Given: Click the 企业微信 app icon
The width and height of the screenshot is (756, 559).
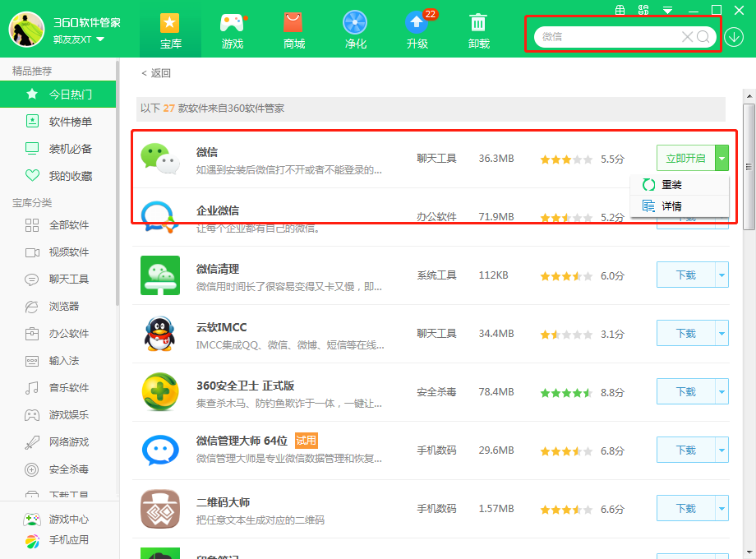Looking at the screenshot, I should [x=160, y=217].
